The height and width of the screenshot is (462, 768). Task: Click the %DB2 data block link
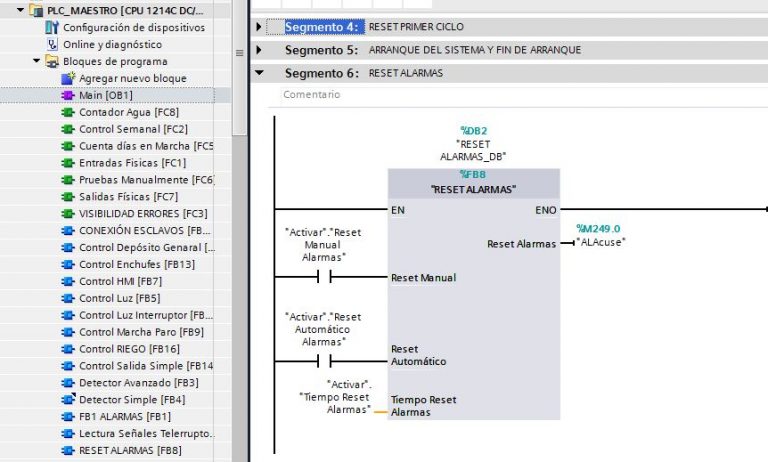tap(472, 131)
